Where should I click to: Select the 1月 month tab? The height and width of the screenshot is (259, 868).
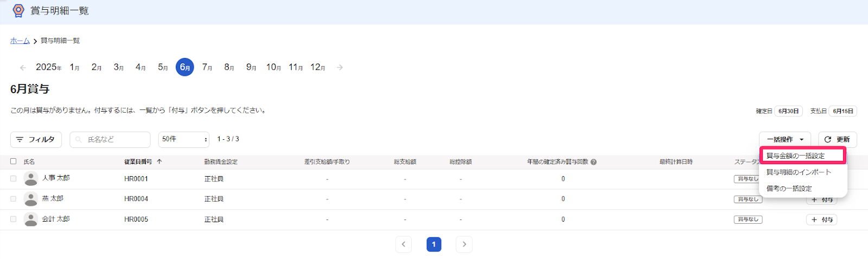tap(75, 67)
